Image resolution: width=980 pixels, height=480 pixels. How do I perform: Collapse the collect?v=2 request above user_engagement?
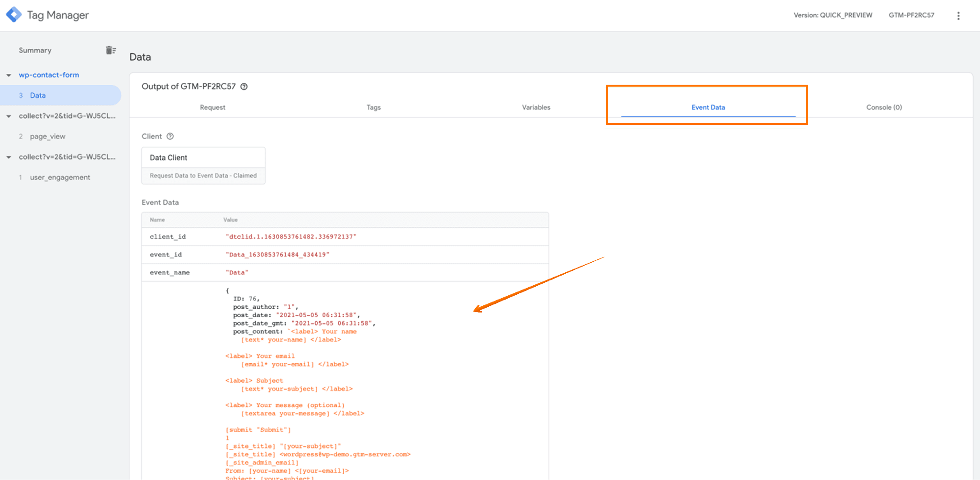click(x=9, y=157)
